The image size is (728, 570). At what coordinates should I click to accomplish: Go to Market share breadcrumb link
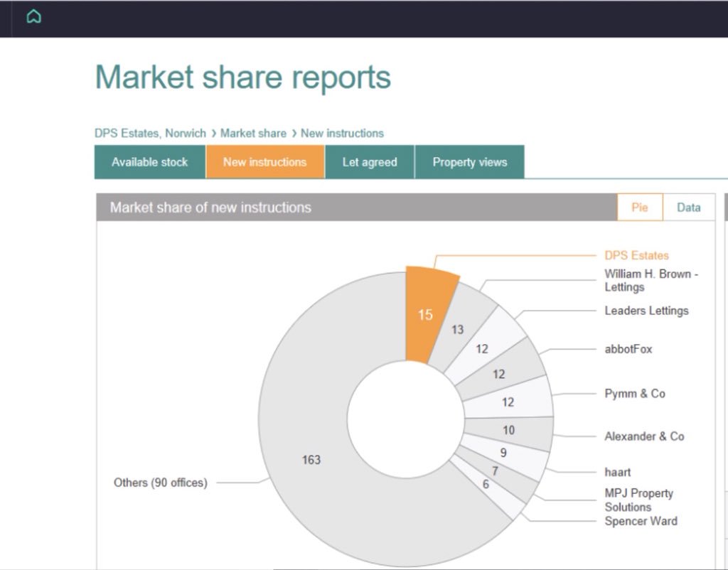(x=253, y=133)
